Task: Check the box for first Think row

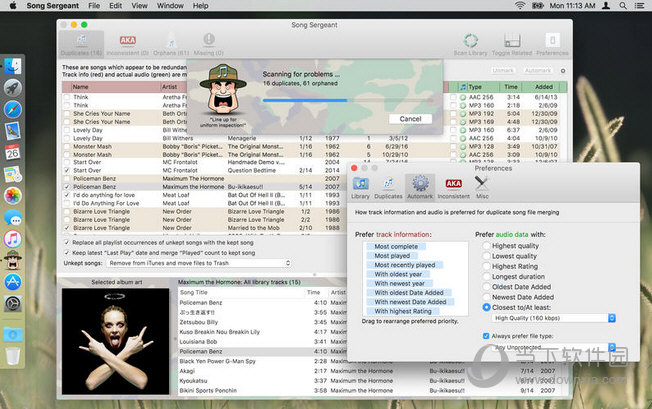Action: [67, 97]
